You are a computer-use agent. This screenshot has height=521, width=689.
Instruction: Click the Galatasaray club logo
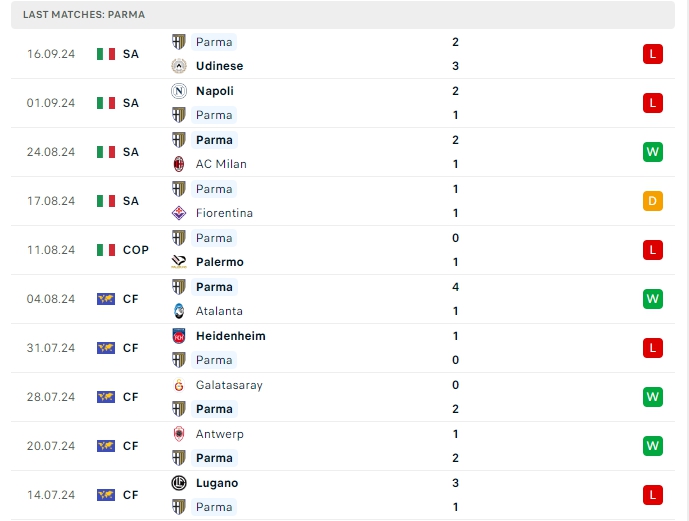(x=179, y=385)
